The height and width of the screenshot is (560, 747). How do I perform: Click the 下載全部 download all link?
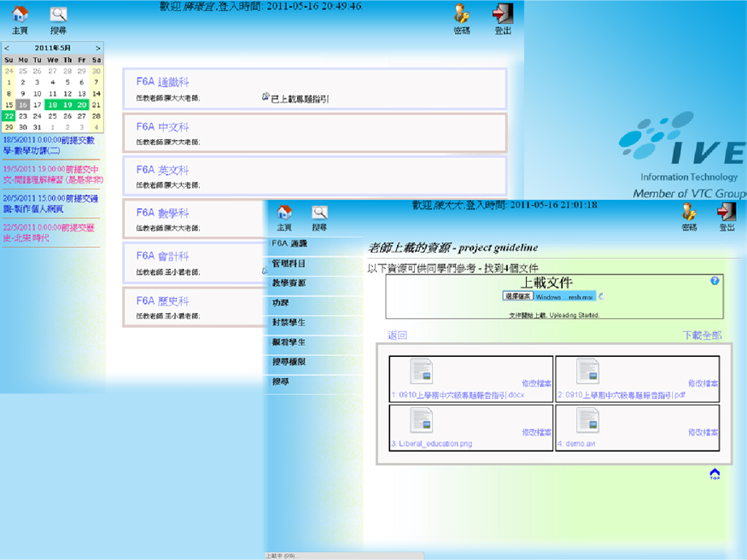[x=702, y=335]
